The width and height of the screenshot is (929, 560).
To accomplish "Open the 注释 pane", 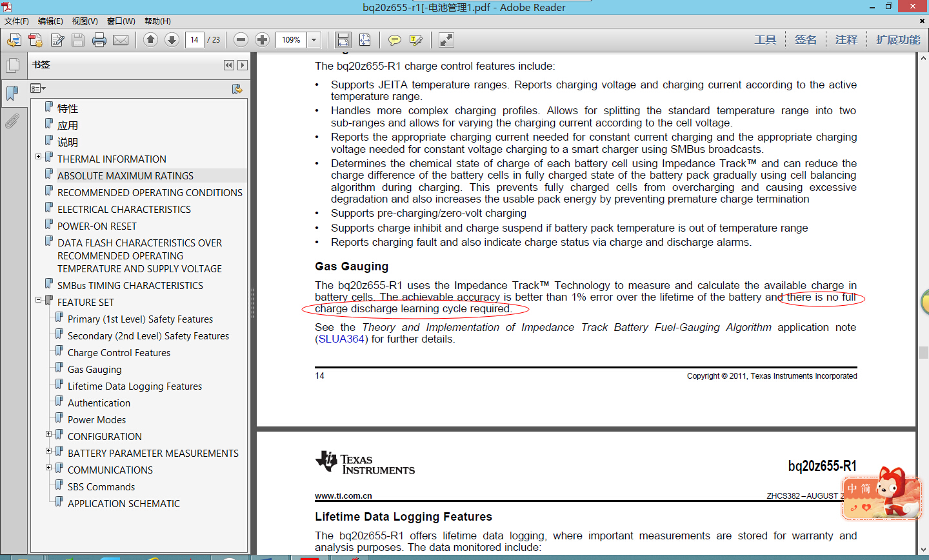I will (846, 40).
